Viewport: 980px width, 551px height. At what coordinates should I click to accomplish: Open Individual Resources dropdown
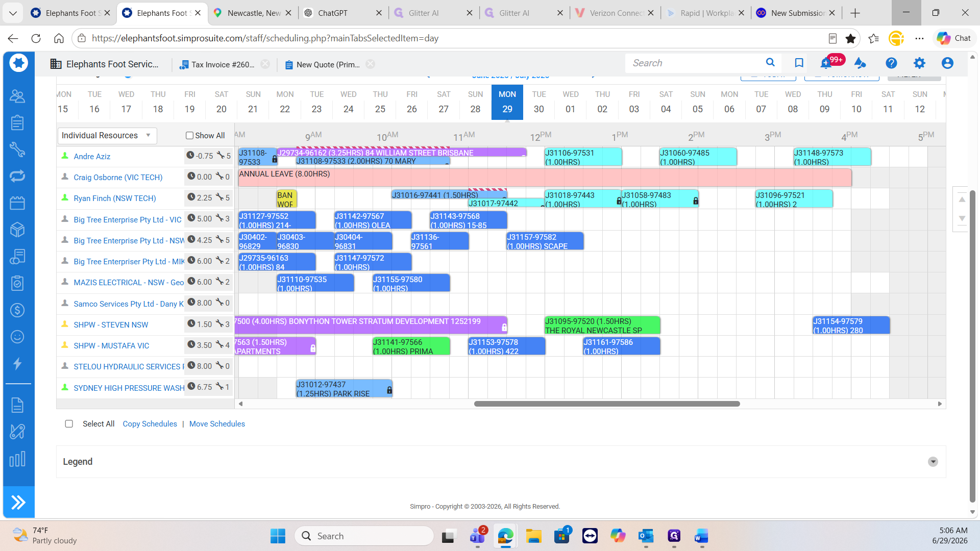(x=107, y=136)
